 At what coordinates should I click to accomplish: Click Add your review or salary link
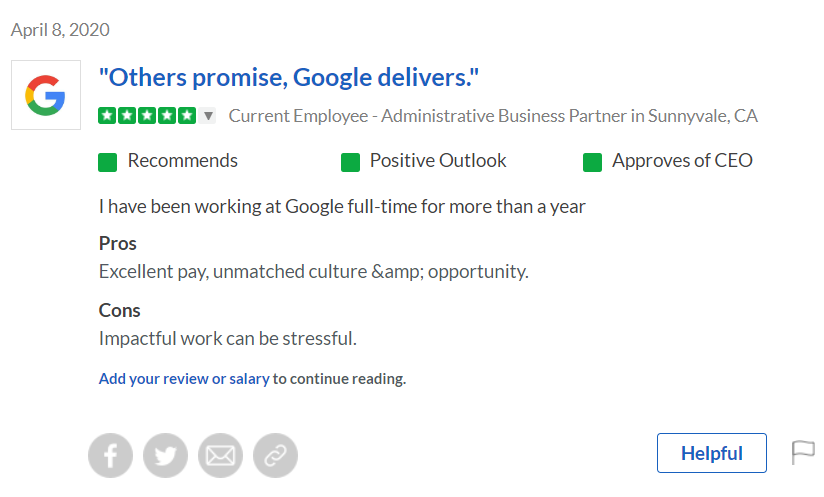(184, 379)
